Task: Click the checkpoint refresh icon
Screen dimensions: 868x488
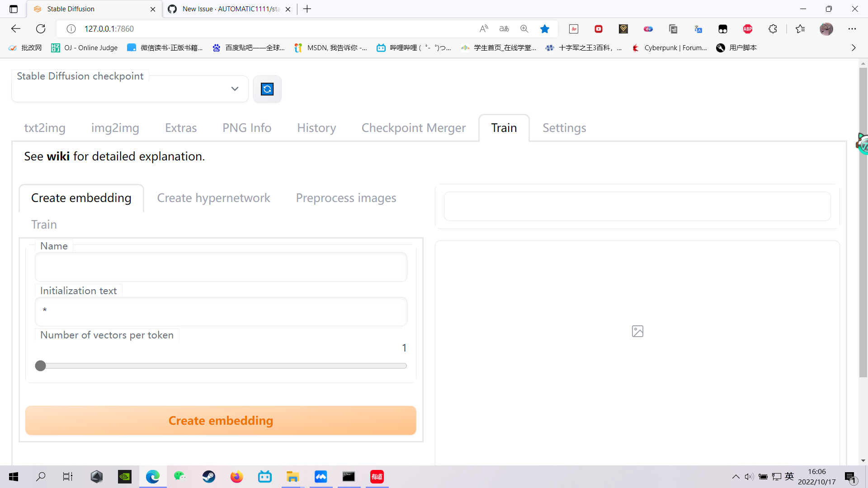Action: coord(267,89)
